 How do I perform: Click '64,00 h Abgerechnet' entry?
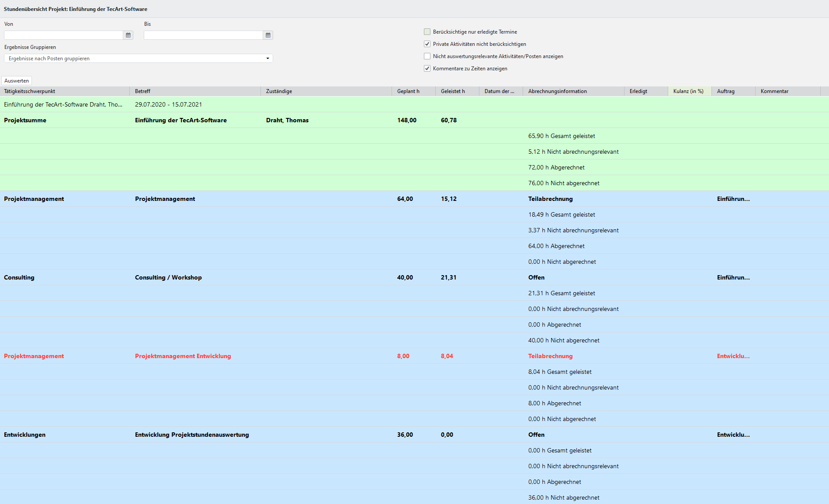tap(556, 246)
